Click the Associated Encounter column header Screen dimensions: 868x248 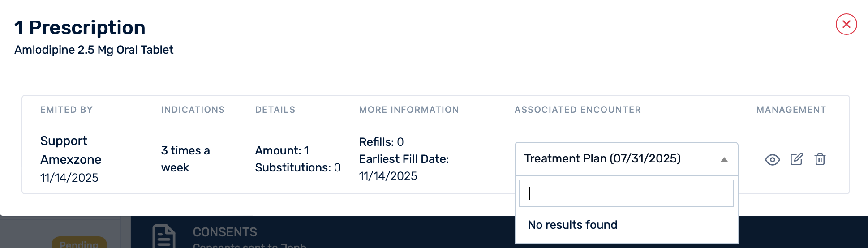point(577,110)
